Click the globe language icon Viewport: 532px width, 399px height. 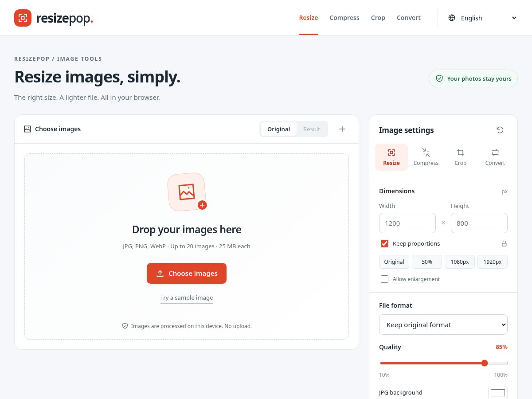click(x=452, y=18)
